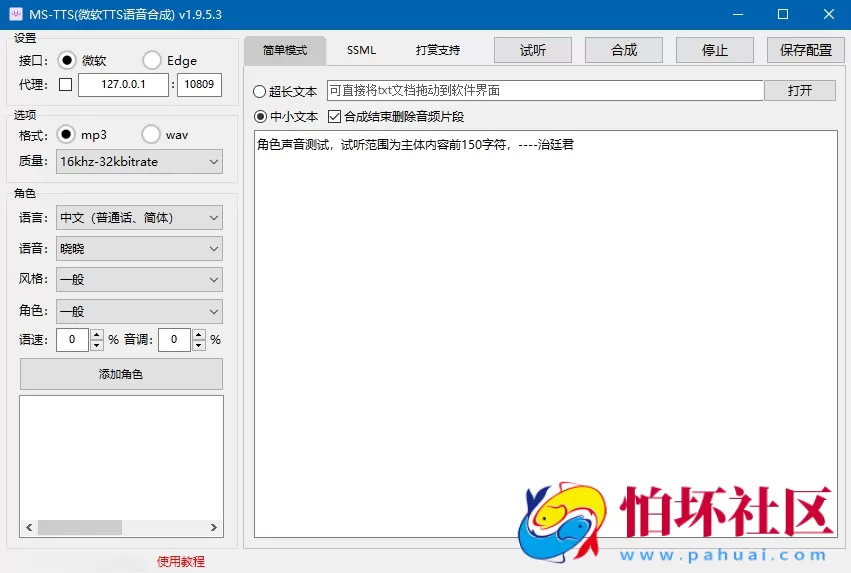Minimize the MS-TTS window
The width and height of the screenshot is (851, 573).
click(738, 15)
